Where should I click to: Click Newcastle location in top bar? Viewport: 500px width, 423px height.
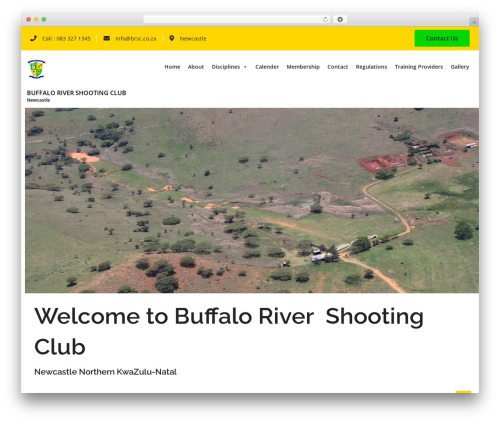[193, 39]
